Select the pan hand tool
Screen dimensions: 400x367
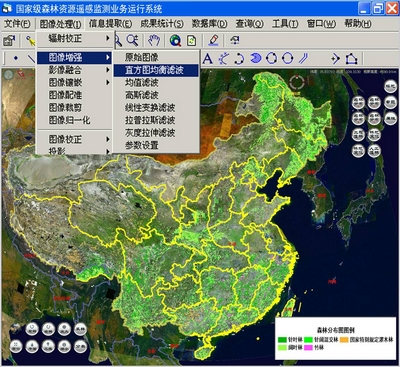click(154, 40)
